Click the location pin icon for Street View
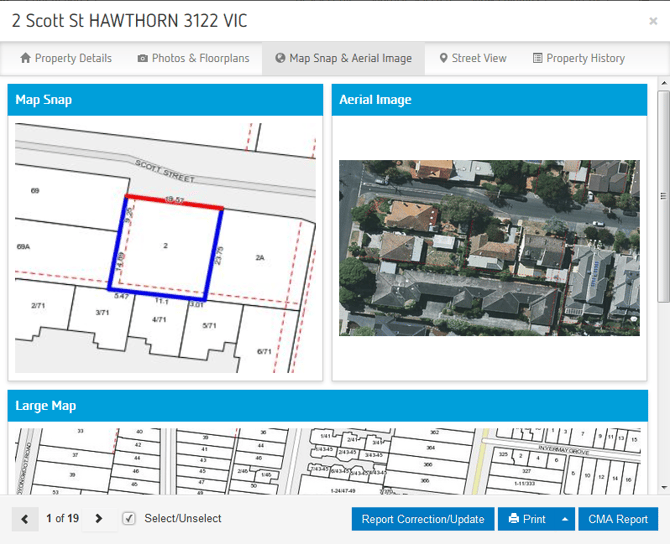The height and width of the screenshot is (544, 670). [443, 59]
